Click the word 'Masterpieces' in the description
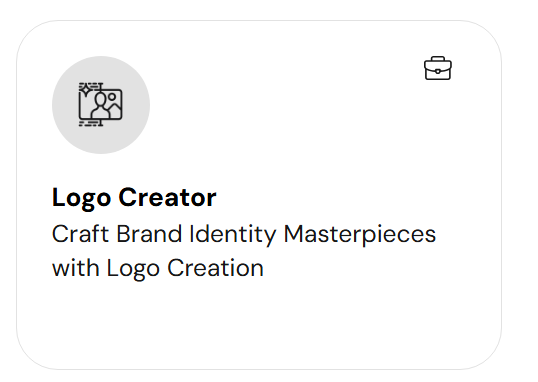Image resolution: width=538 pixels, height=382 pixels. pyautogui.click(x=360, y=235)
